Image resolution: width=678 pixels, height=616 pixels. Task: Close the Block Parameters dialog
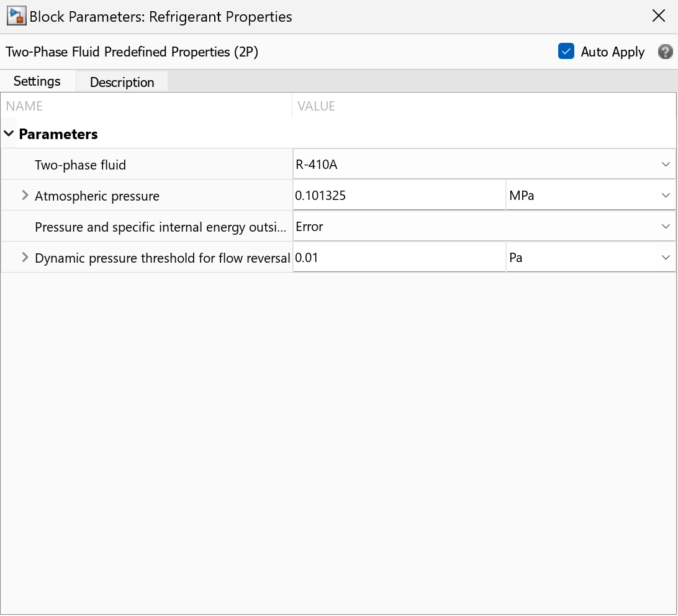(x=659, y=17)
